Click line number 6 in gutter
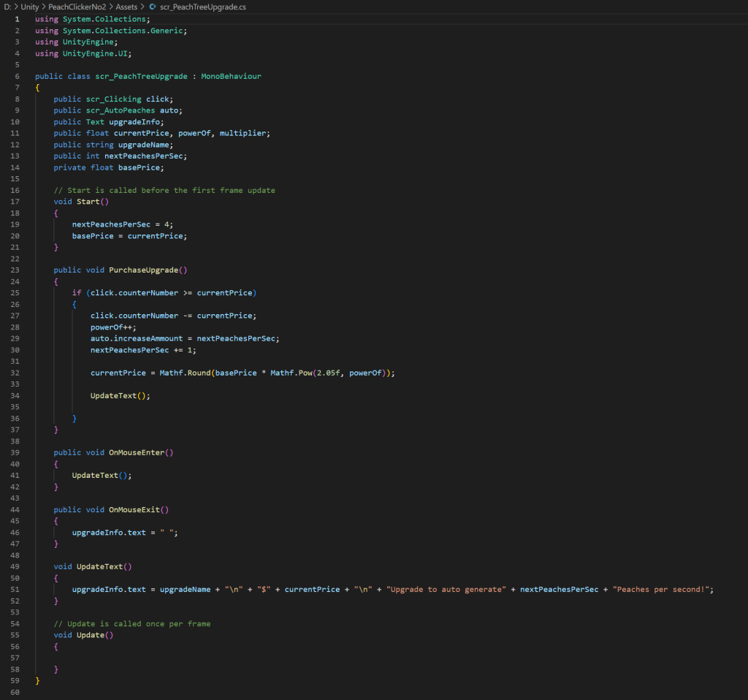Screen dimensions: 748x700 [16, 76]
